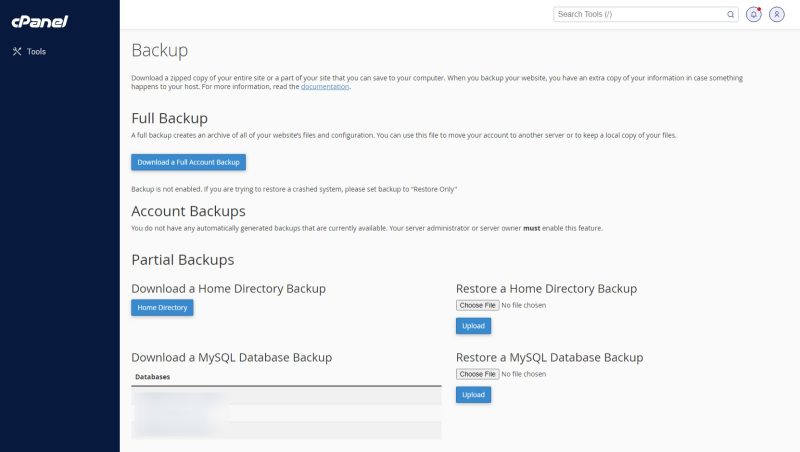Screen dimensions: 800x452
Task: Open the documentation link
Action: [x=325, y=87]
